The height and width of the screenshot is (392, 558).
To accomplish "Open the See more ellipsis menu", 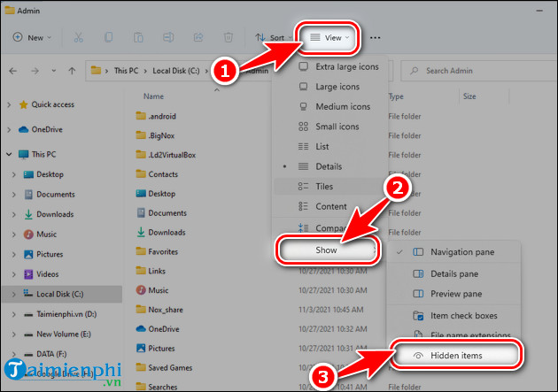I will point(375,37).
